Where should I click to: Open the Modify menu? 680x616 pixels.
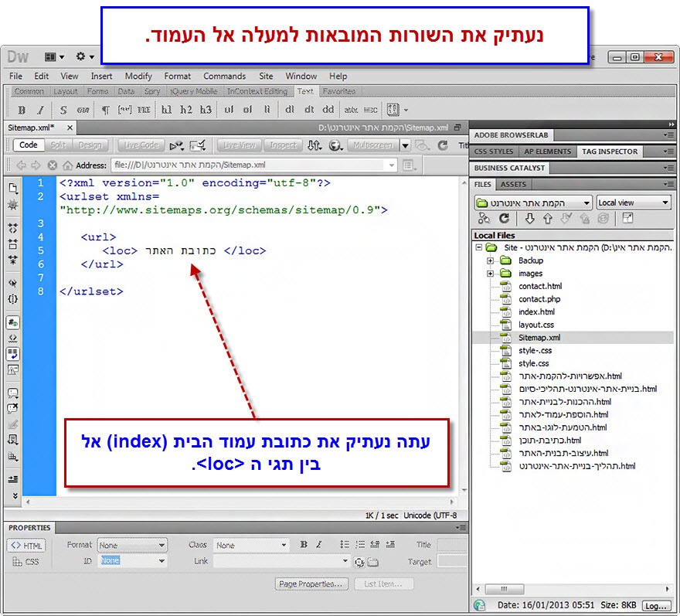(x=138, y=76)
